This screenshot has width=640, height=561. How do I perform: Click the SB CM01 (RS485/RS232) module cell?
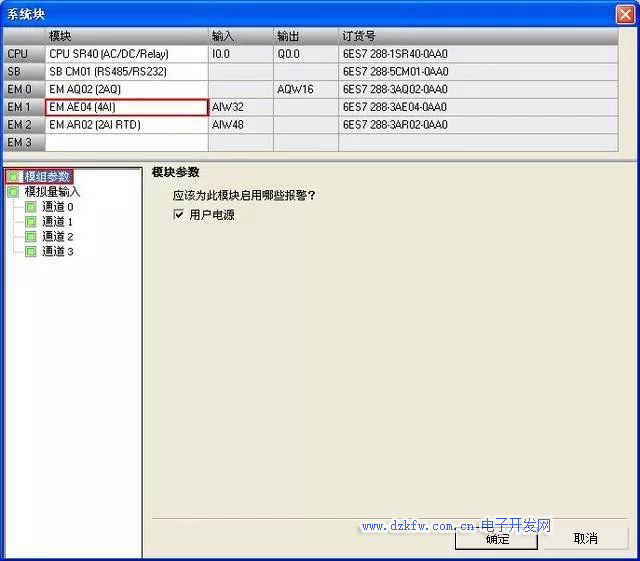point(126,72)
